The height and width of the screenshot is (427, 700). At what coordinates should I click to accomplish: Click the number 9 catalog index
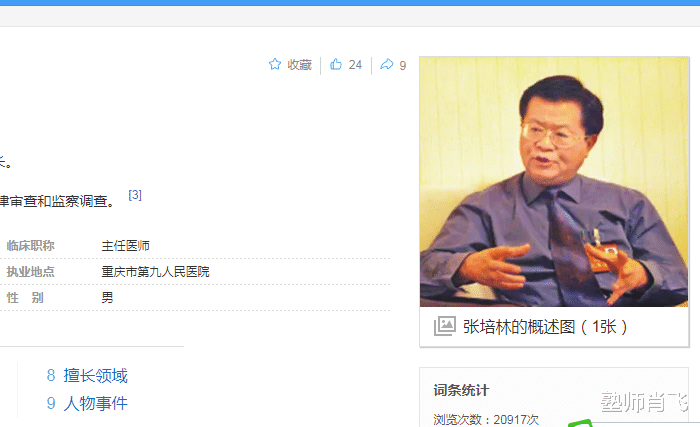(x=51, y=403)
